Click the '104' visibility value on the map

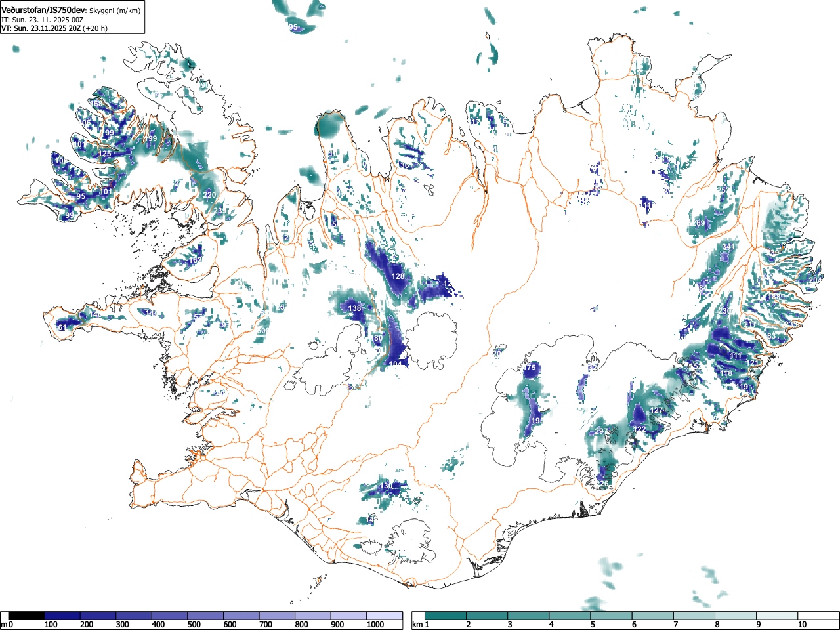pos(396,364)
